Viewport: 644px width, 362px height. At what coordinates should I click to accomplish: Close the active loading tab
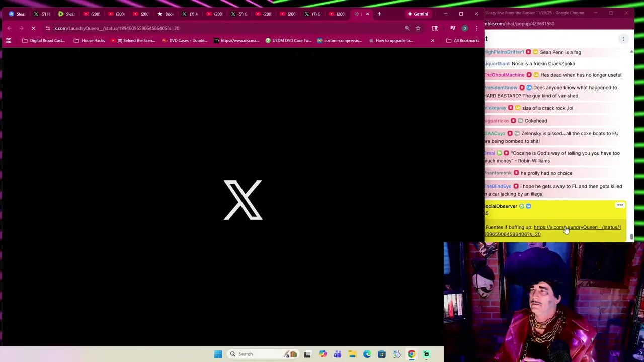pos(367,14)
